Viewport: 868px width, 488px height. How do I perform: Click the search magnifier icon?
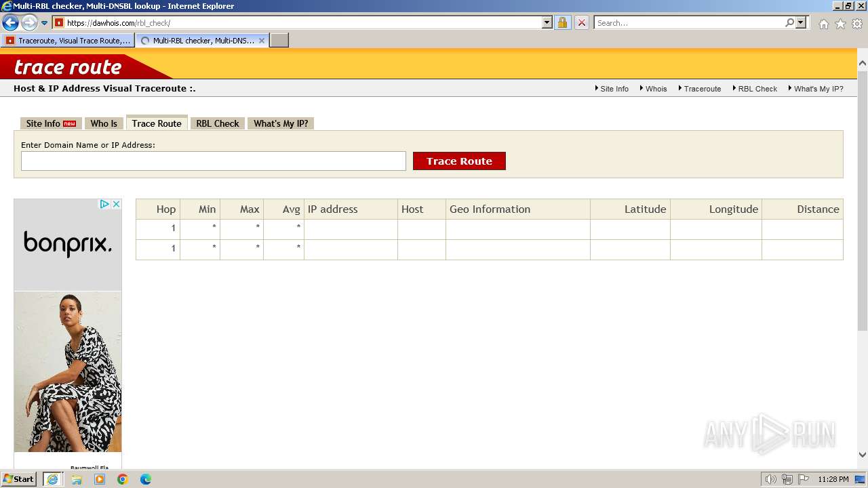pos(789,22)
